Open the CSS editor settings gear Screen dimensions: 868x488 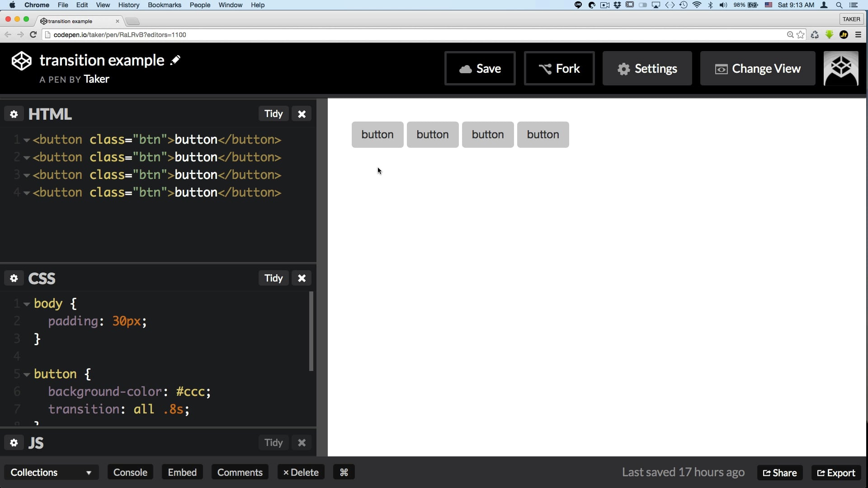click(14, 278)
